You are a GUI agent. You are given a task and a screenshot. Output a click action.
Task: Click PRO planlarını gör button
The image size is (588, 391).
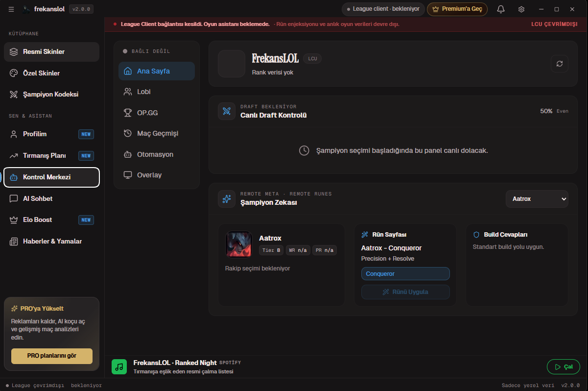click(x=52, y=356)
